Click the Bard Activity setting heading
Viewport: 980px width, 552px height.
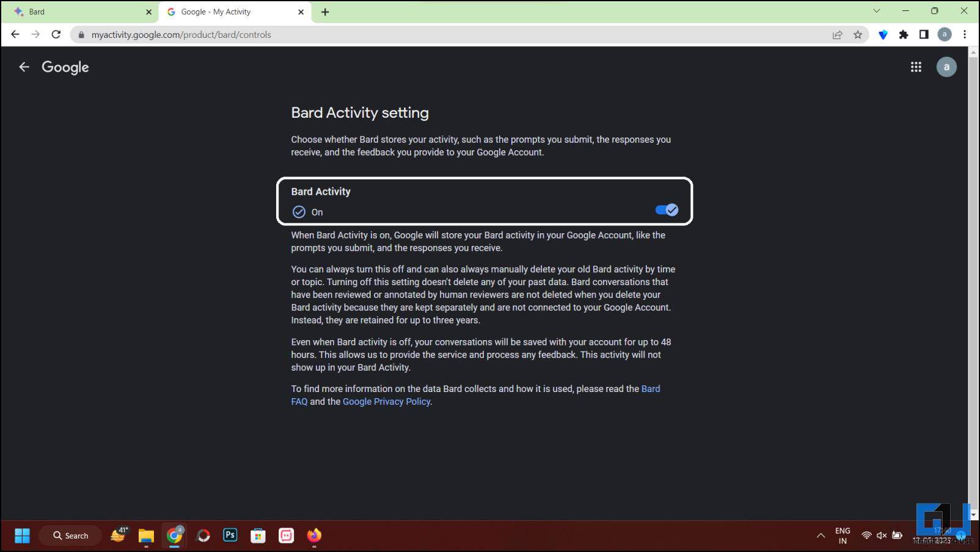pos(360,113)
